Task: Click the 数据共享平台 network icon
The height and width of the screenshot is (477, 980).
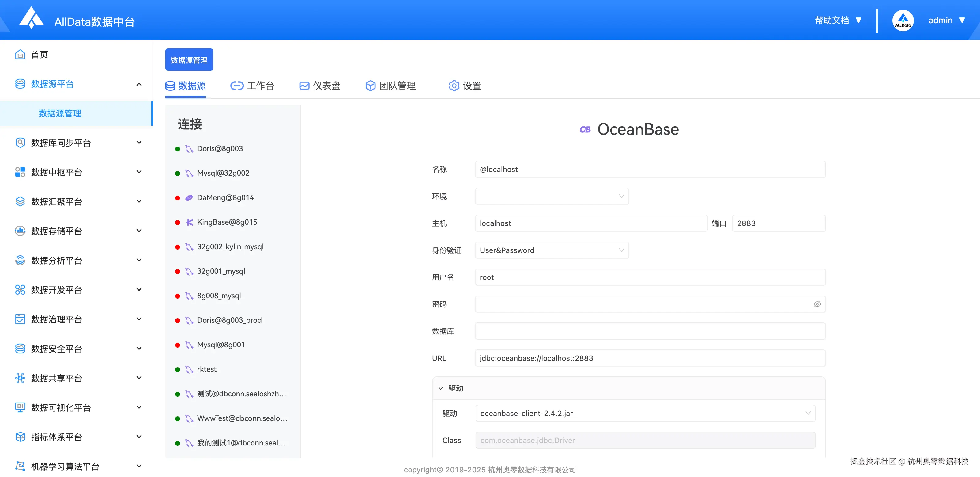Action: coord(20,378)
